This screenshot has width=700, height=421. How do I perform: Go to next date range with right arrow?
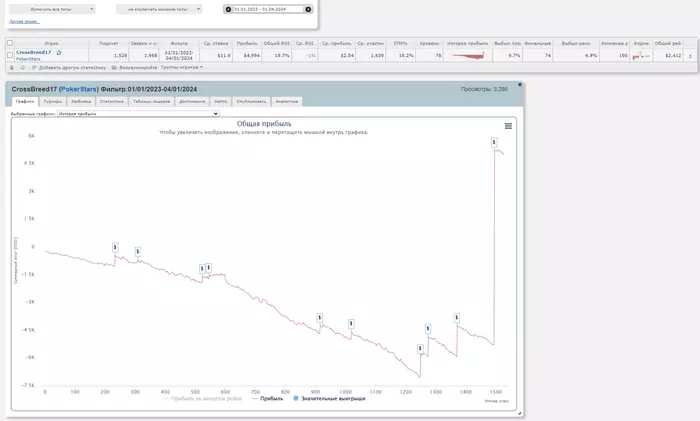coord(308,9)
